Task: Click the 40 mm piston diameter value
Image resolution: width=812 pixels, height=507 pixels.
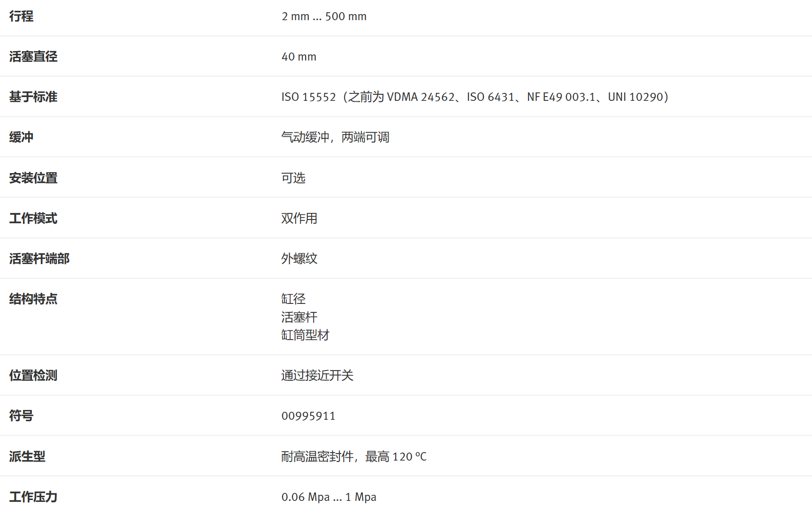Action: pyautogui.click(x=299, y=57)
